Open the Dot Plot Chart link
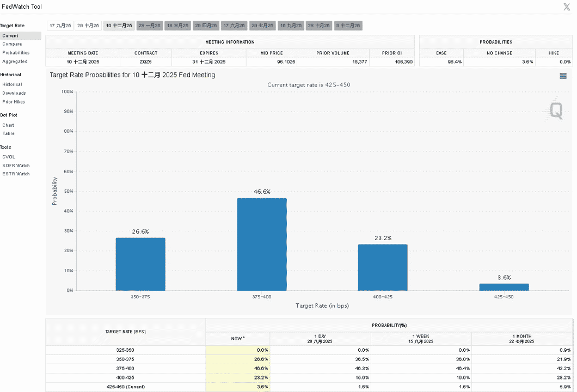 (8, 125)
